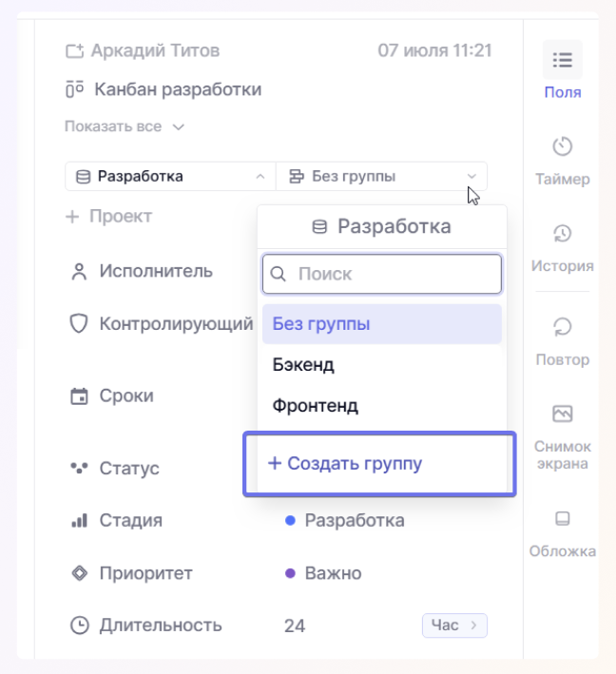Open the Разработка project dropdown
616x674 pixels.
(x=170, y=176)
